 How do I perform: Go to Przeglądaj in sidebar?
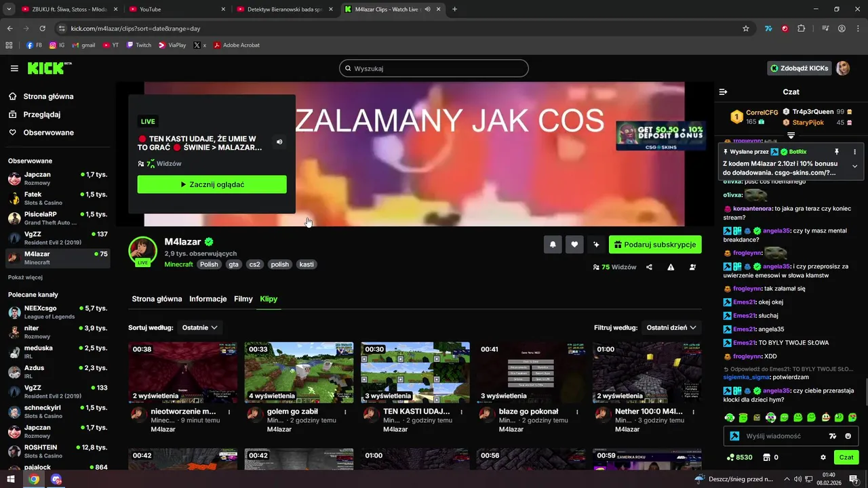tap(42, 115)
